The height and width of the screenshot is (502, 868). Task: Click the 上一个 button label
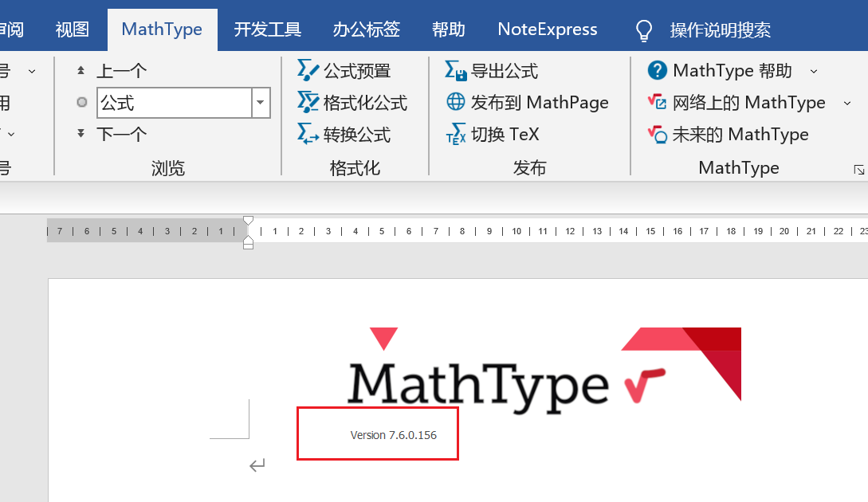tap(122, 71)
